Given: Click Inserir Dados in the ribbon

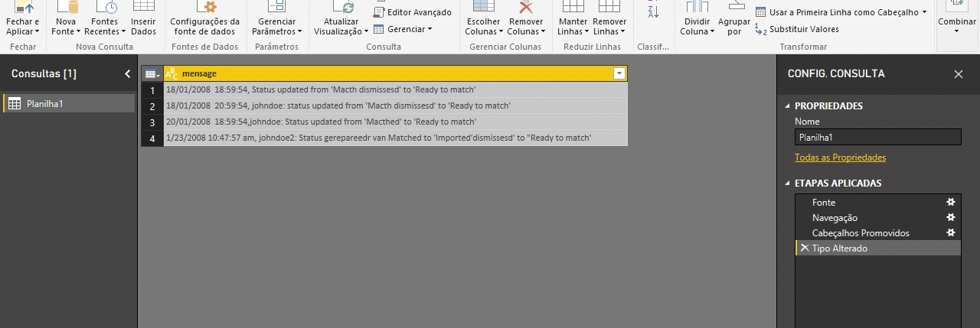Looking at the screenshot, I should 143,19.
